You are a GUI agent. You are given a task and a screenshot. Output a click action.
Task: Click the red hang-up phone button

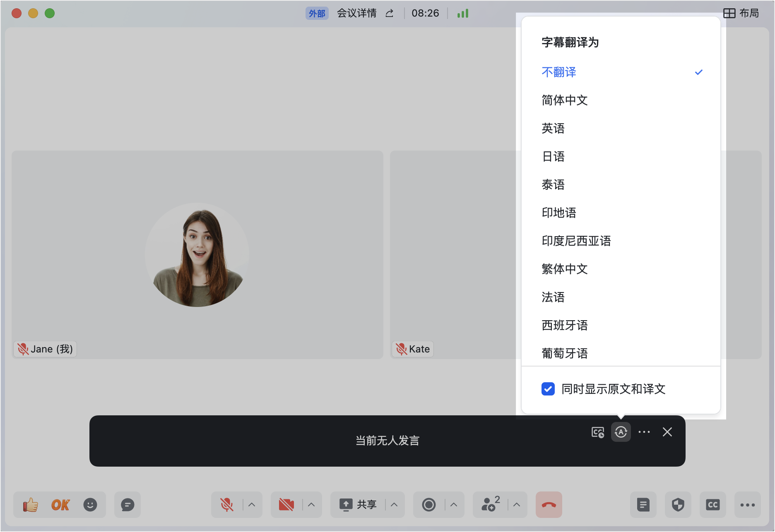(x=549, y=505)
